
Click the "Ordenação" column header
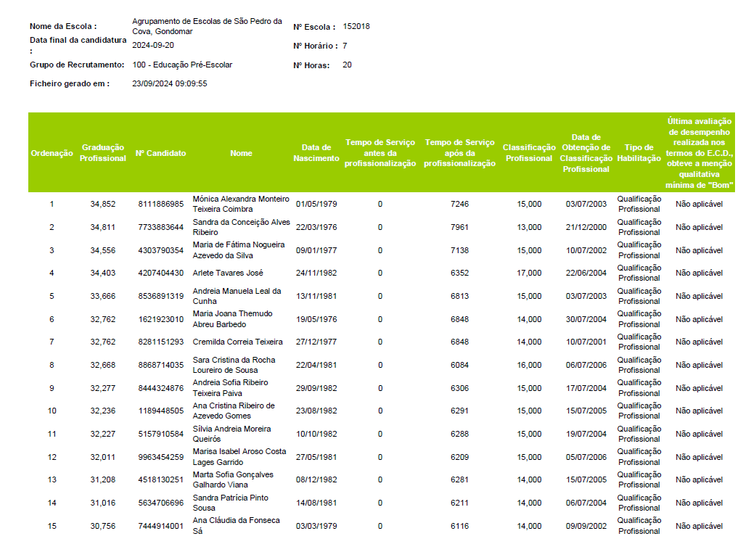point(52,153)
